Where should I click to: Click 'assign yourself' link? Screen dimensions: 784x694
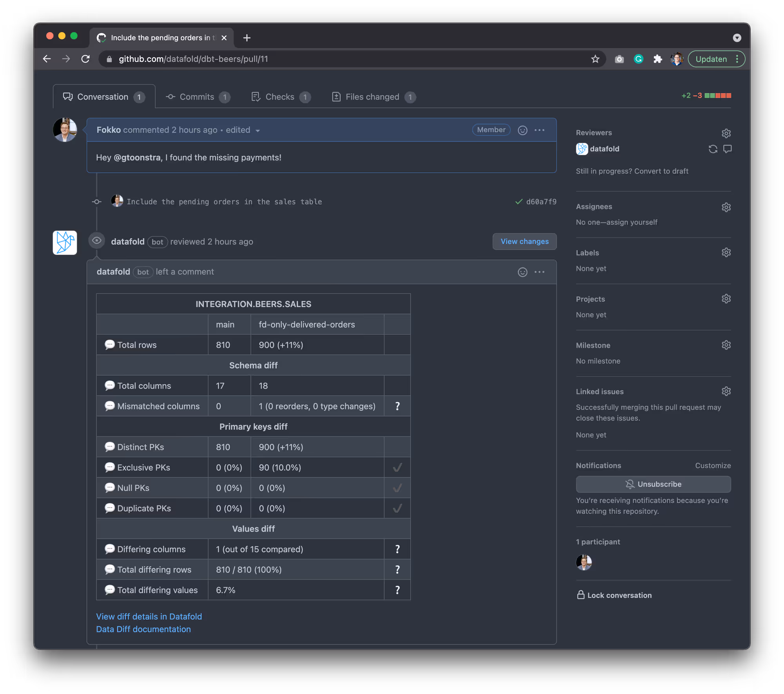[632, 222]
